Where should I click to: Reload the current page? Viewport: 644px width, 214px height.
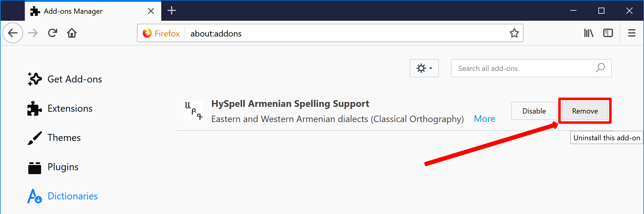53,33
